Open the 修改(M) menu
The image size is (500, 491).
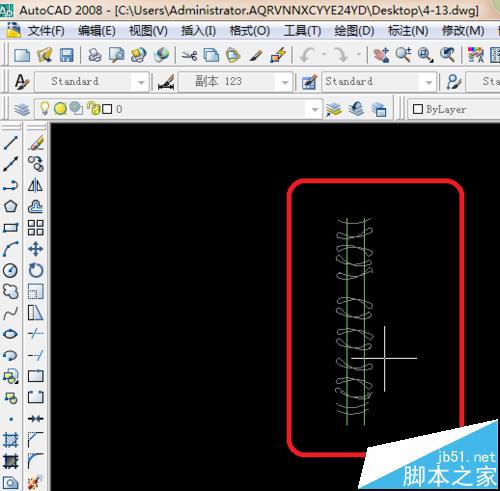(x=463, y=31)
